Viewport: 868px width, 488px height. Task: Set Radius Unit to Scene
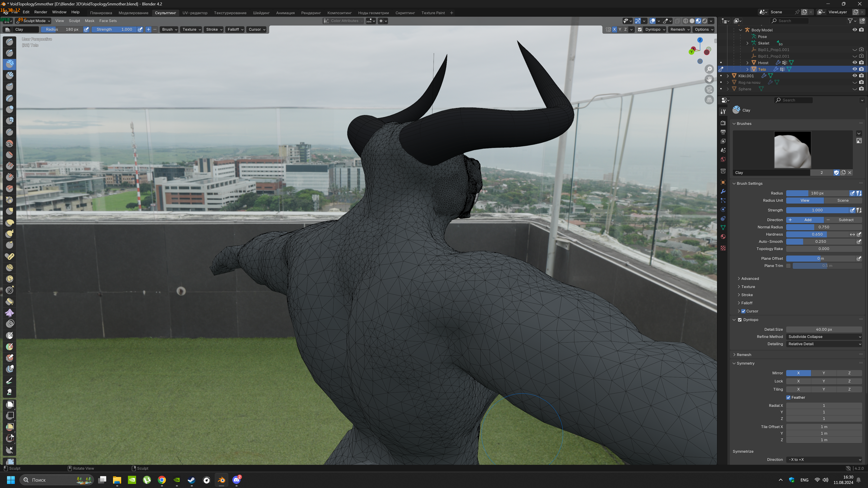point(843,200)
